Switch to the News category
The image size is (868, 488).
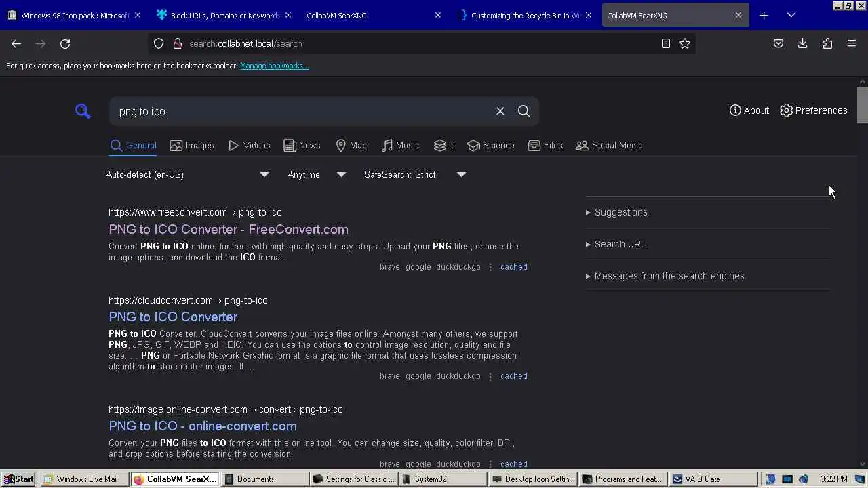point(302,145)
